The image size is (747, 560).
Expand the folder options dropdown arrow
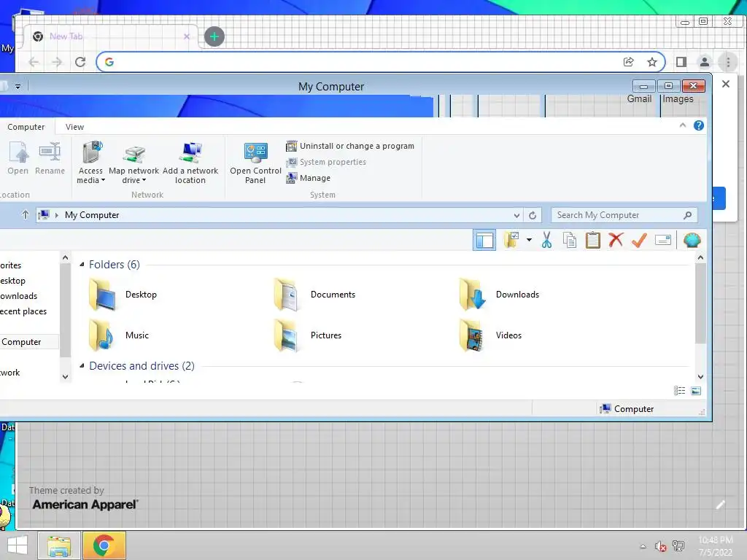coord(529,240)
